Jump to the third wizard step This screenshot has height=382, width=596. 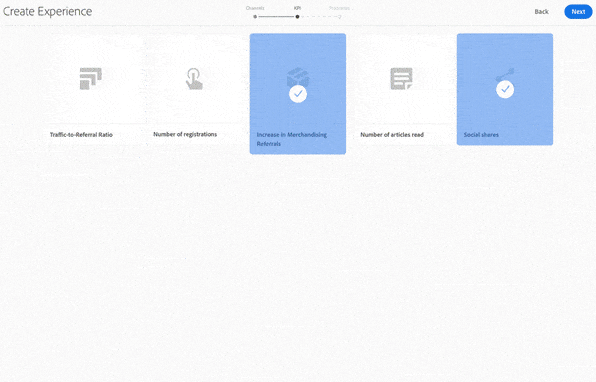tap(339, 16)
